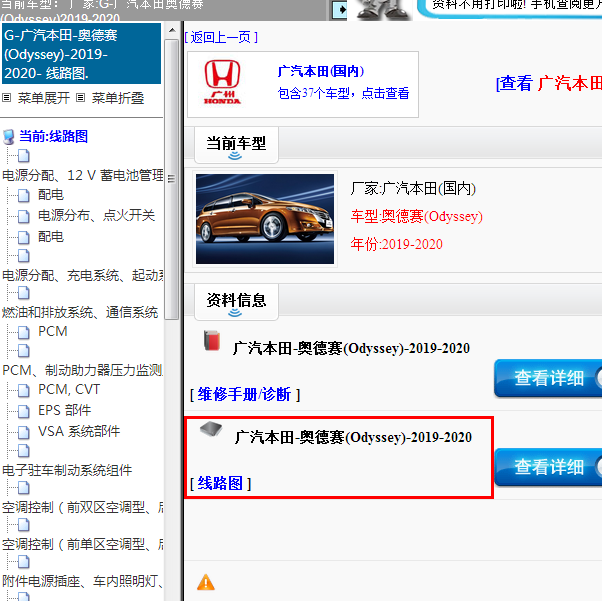The width and height of the screenshot is (602, 601).
Task: Open the 查看 广汽本田 link at right
Action: 549,83
